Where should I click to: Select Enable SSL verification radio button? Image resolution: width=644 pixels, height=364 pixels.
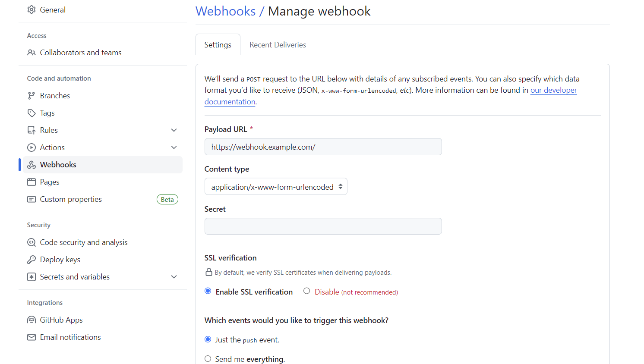click(208, 291)
